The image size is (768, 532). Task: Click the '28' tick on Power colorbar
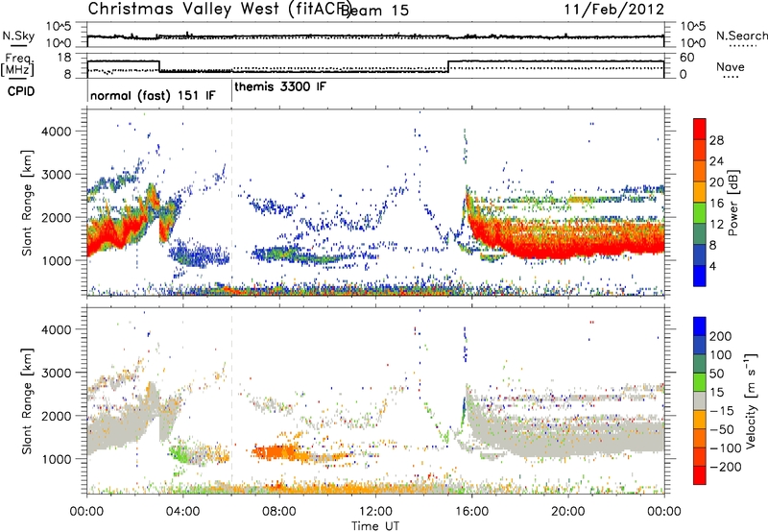tap(716, 140)
